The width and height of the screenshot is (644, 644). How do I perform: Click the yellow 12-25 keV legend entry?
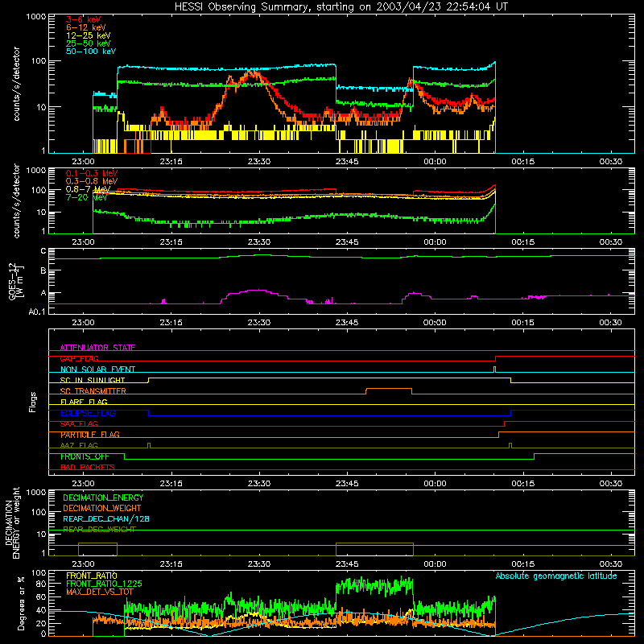[89, 35]
